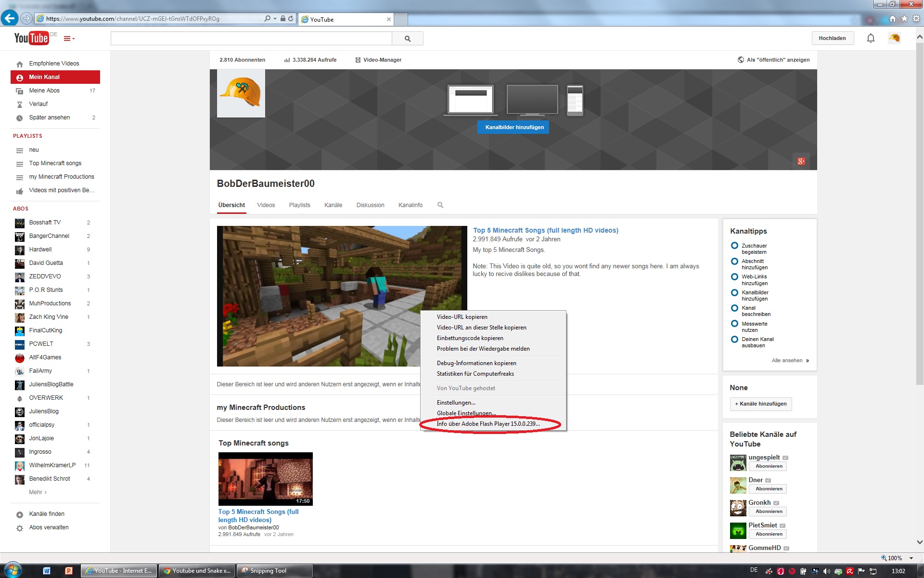
Task: Click Kanalbilder hinzufügen button
Action: [514, 127]
